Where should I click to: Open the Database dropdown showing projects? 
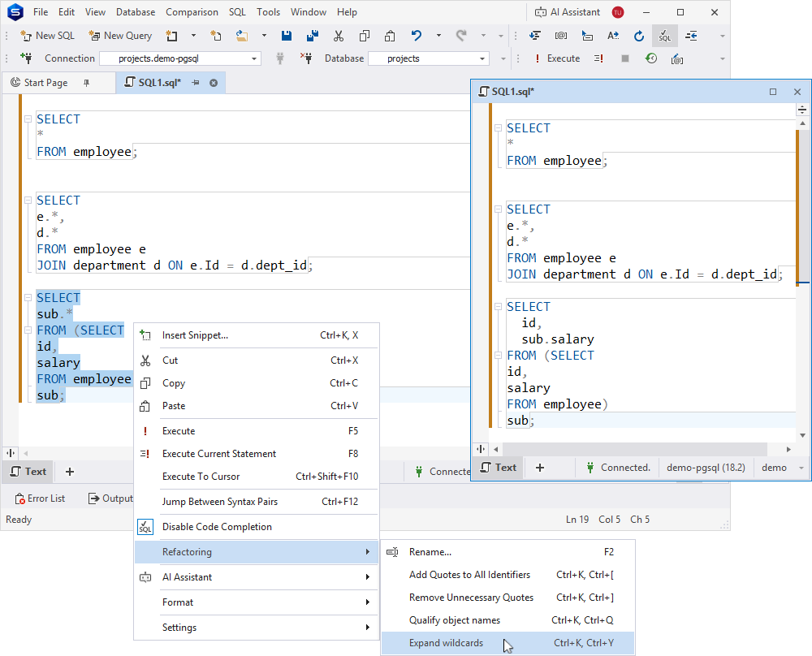click(429, 58)
